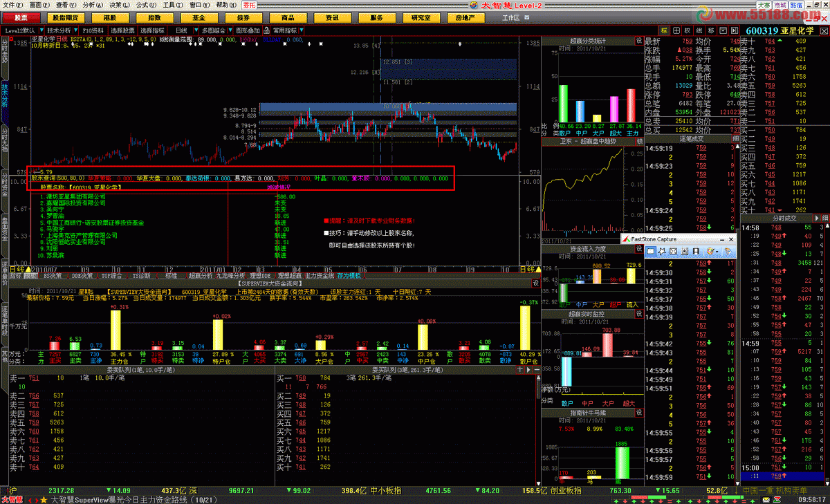Viewport: 830px width, 504px height.
Task: Click the 线 drawing line icon
Action: coord(699,30)
